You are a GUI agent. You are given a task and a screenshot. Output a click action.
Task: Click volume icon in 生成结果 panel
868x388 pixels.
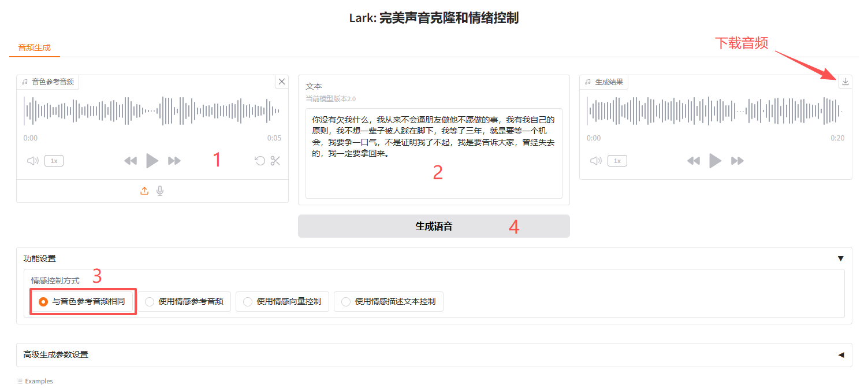tap(596, 161)
